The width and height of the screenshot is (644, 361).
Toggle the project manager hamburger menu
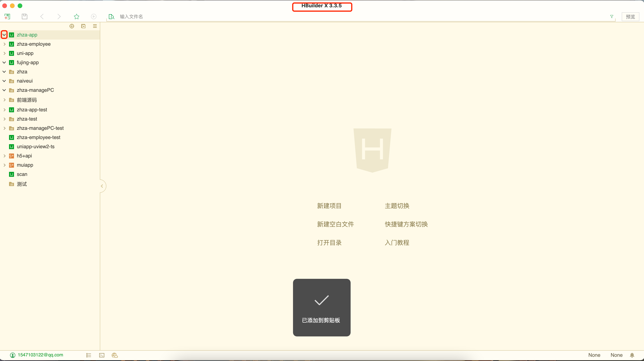click(95, 26)
